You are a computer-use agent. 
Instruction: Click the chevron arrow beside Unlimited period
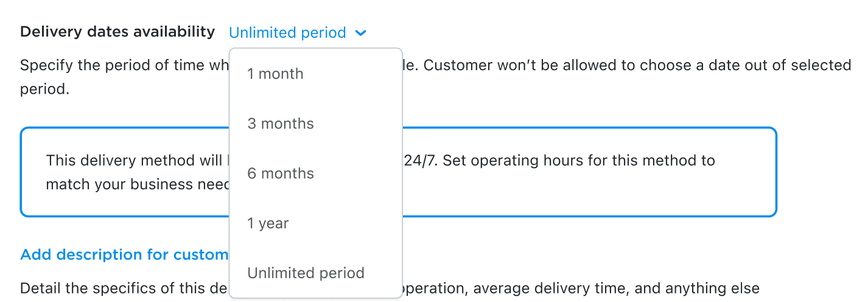click(360, 33)
